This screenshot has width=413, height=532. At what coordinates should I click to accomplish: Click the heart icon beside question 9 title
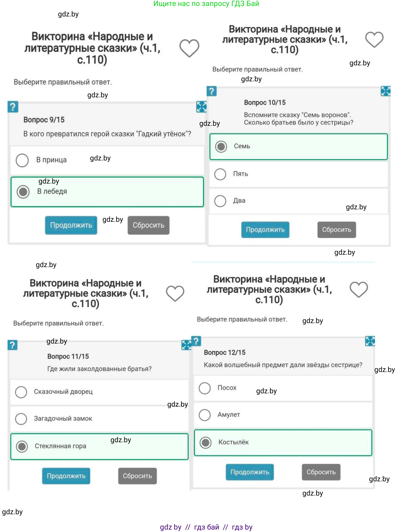189,48
